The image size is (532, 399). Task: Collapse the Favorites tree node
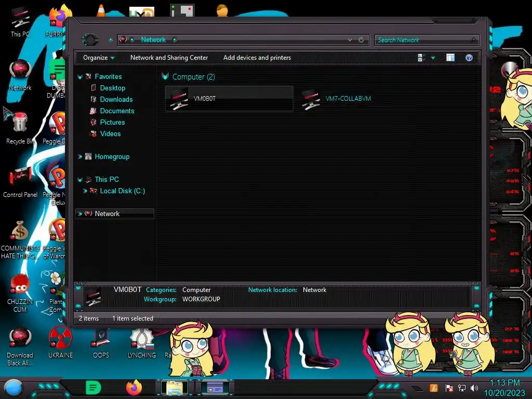point(80,77)
